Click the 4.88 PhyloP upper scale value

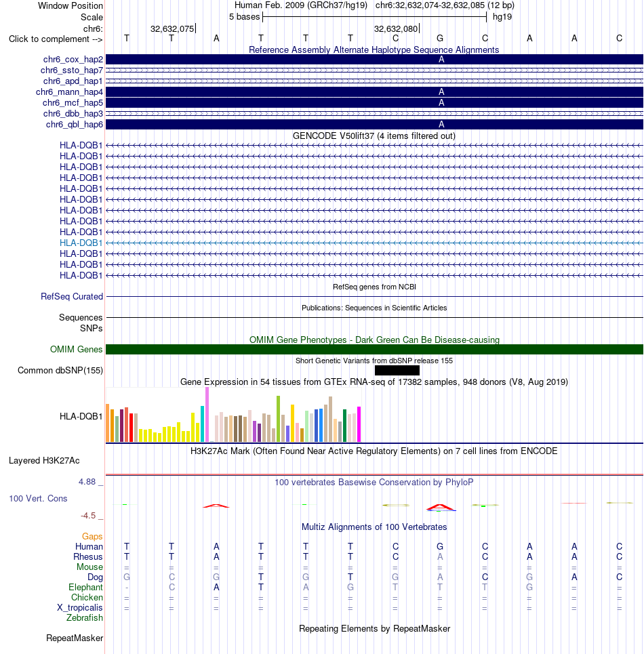tap(87, 482)
